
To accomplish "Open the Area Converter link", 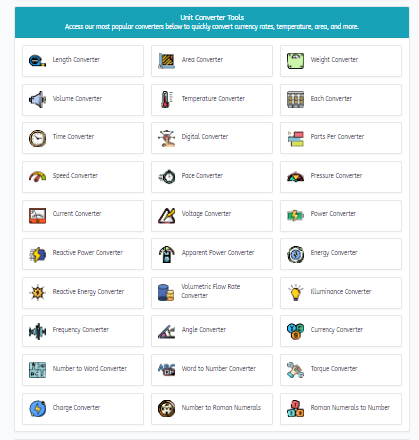I will click(212, 61).
